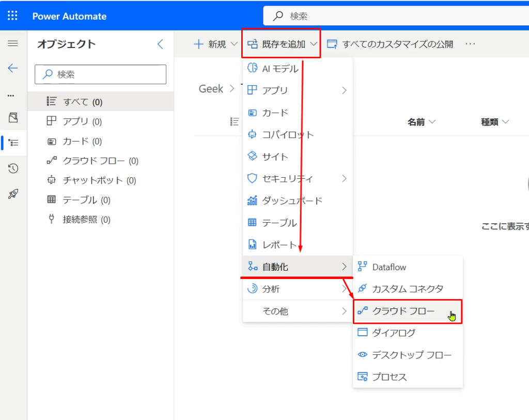Open the left rail ellipsis menu
The height and width of the screenshot is (420, 529).
(x=11, y=96)
